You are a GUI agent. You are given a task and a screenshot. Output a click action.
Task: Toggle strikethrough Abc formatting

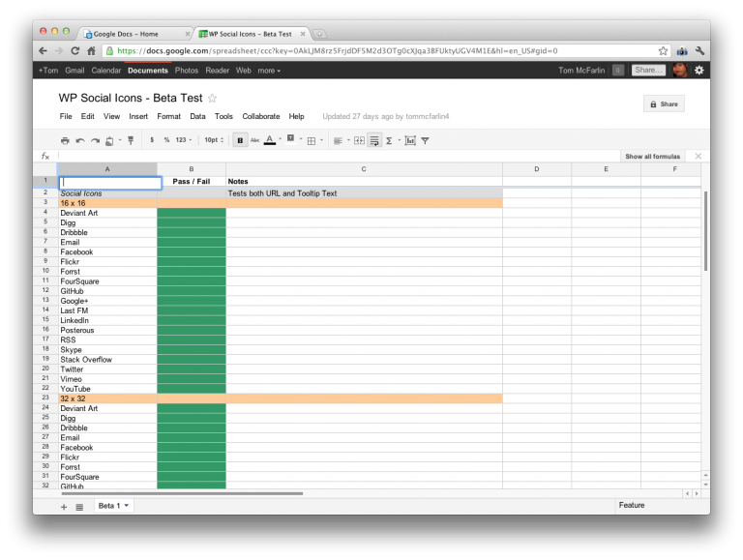255,140
